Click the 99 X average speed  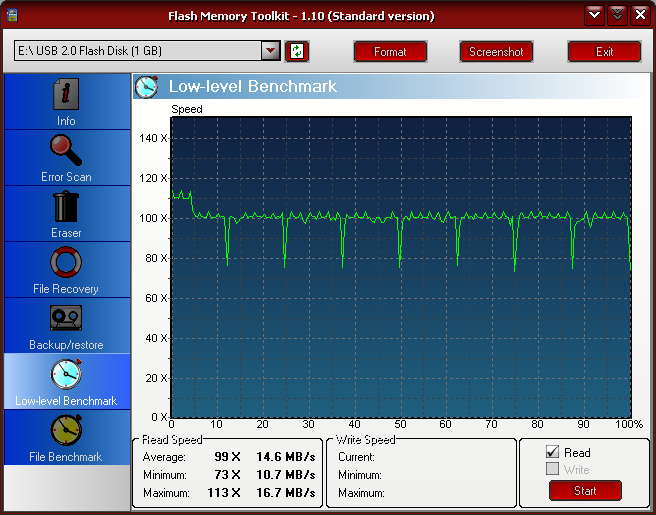(227, 456)
